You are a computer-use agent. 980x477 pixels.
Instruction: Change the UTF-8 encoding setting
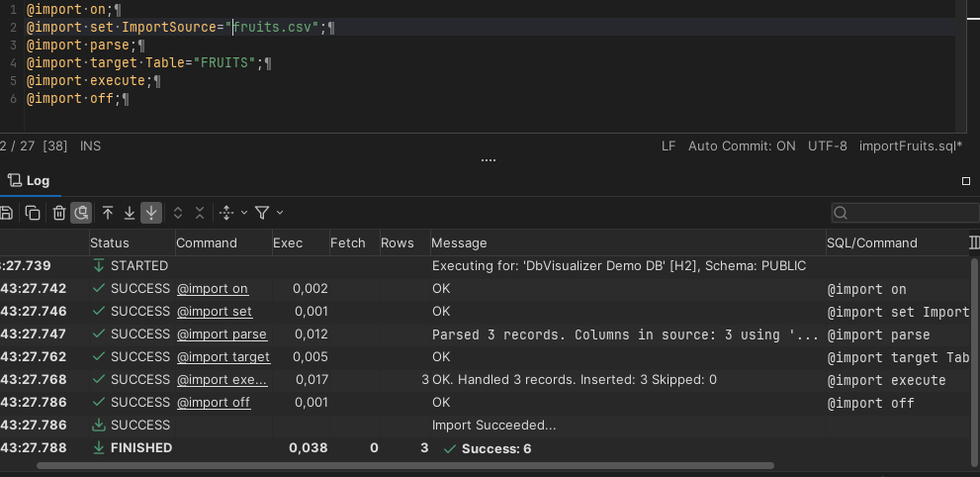tap(827, 145)
